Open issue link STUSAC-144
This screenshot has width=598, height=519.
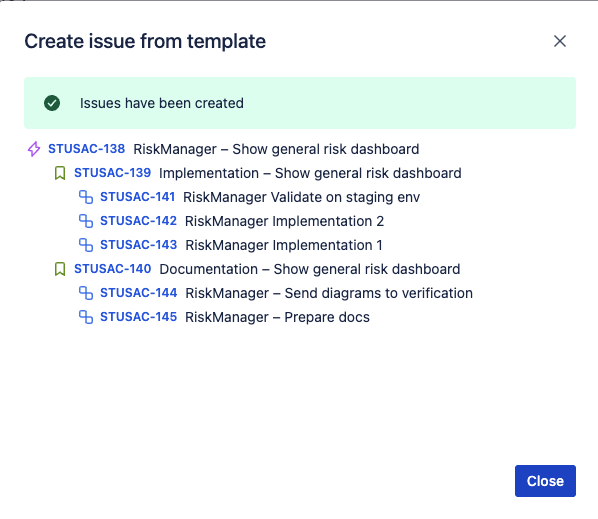pyautogui.click(x=138, y=293)
